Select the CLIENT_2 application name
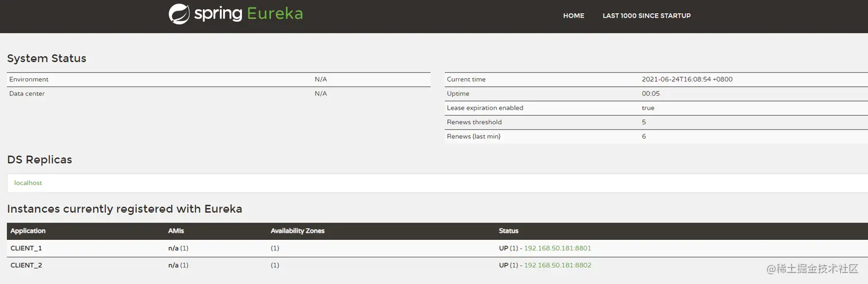The width and height of the screenshot is (868, 284). point(26,266)
